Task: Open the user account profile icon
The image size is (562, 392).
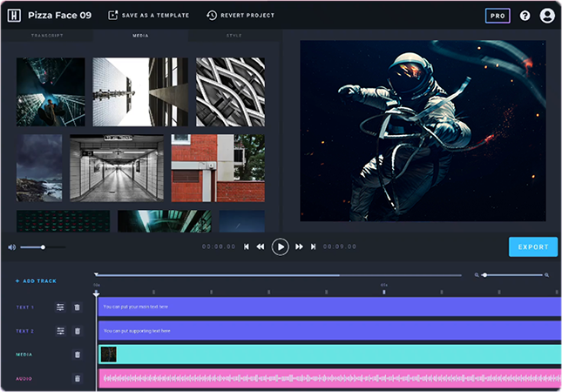Action: coord(547,16)
